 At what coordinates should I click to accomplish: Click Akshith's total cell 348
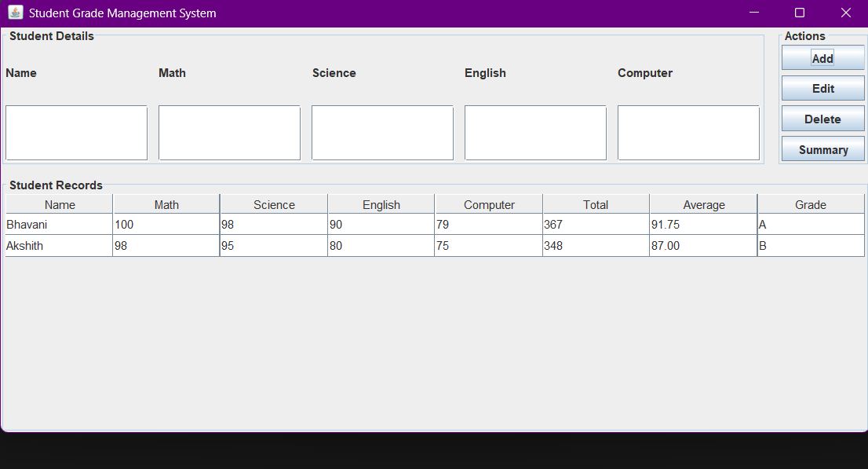pyautogui.click(x=596, y=246)
